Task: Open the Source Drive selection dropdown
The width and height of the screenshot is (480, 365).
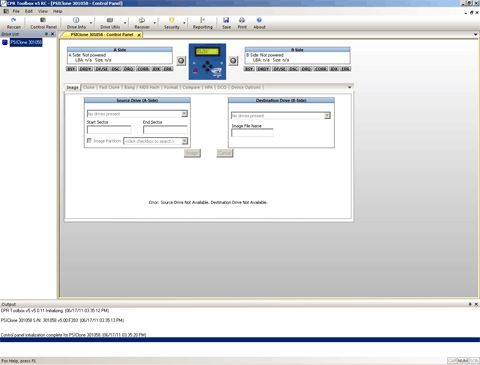Action: tap(184, 114)
